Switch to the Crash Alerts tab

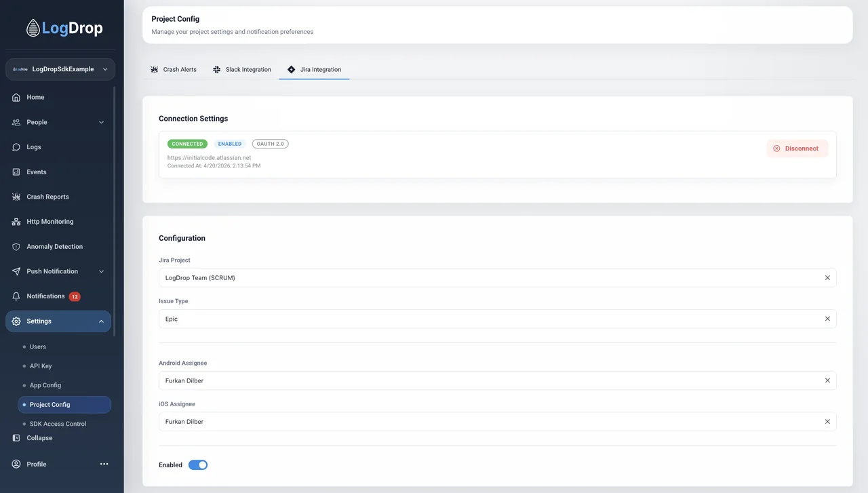pos(174,69)
